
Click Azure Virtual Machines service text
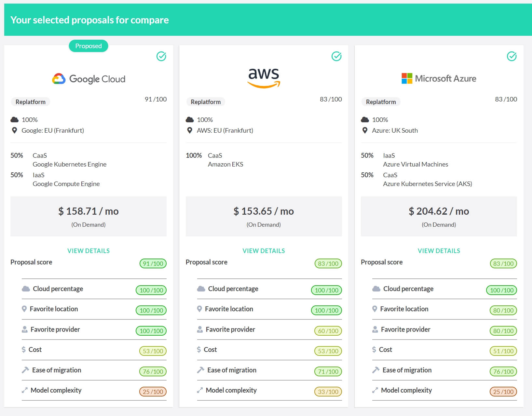416,164
